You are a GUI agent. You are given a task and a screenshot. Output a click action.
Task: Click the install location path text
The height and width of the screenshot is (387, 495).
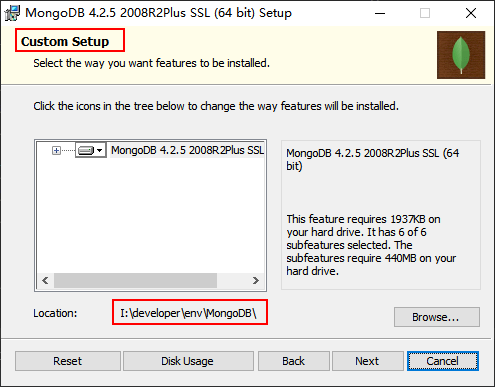coord(188,313)
